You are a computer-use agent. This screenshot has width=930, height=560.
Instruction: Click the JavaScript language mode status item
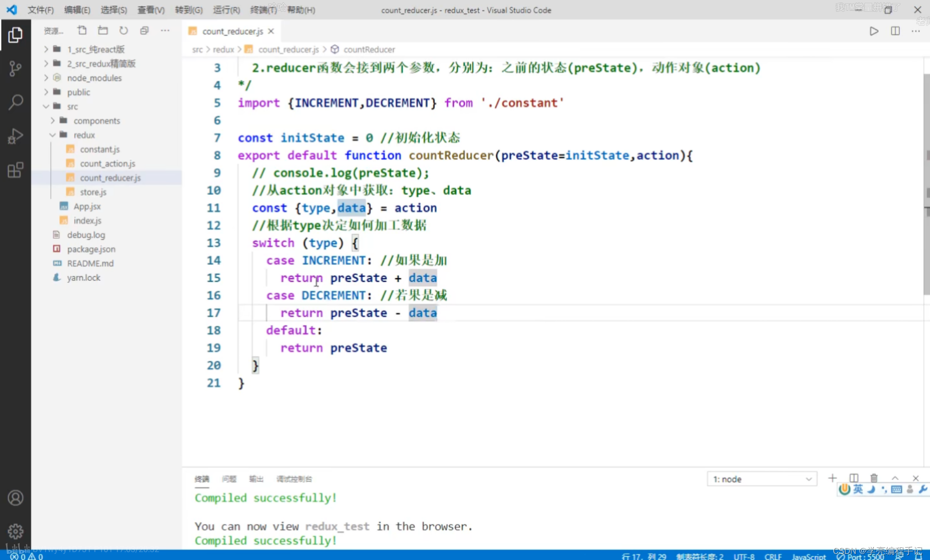[809, 556]
